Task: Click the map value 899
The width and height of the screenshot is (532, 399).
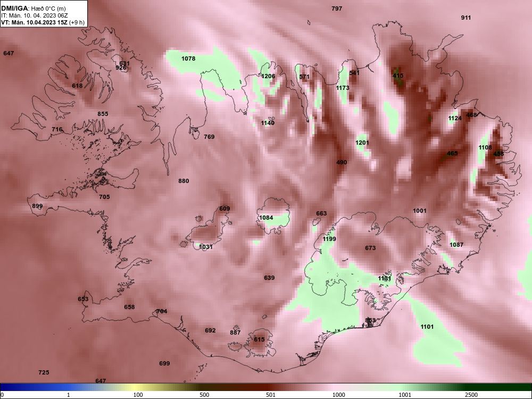Action: click(37, 206)
